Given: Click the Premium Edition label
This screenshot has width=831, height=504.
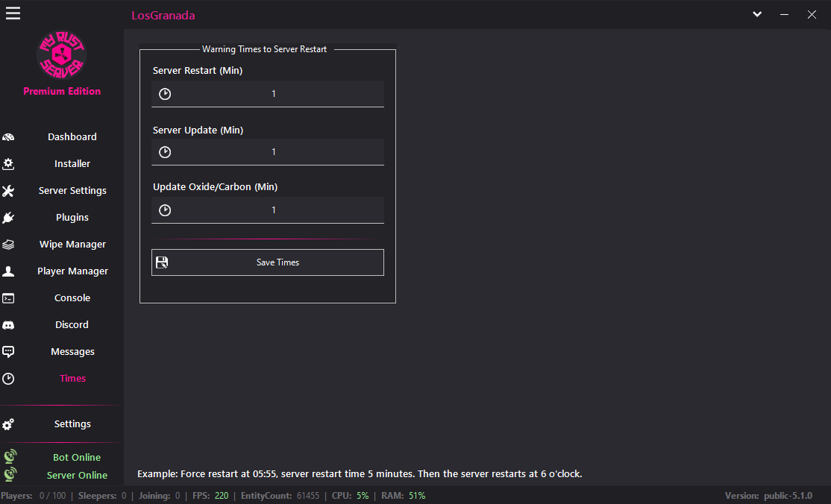Looking at the screenshot, I should pyautogui.click(x=62, y=91).
